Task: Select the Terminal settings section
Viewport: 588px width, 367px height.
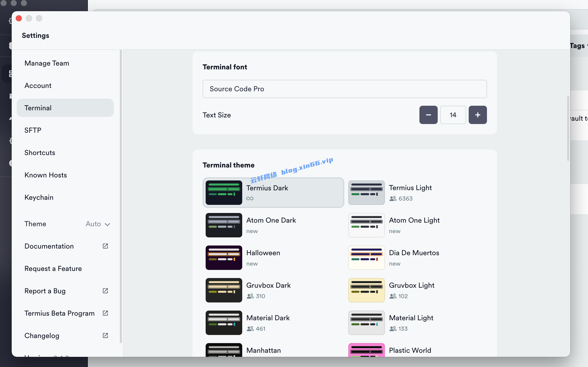Action: 65,108
